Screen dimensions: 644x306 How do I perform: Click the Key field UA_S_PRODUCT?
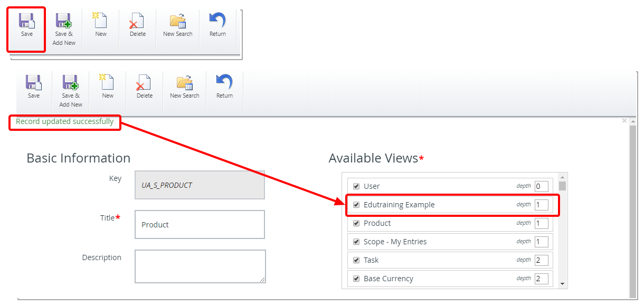tap(200, 185)
